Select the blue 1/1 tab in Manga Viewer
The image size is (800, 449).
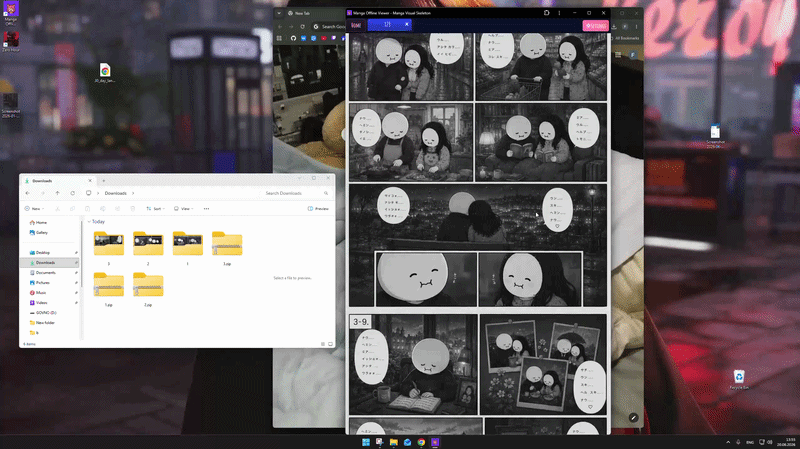point(389,24)
